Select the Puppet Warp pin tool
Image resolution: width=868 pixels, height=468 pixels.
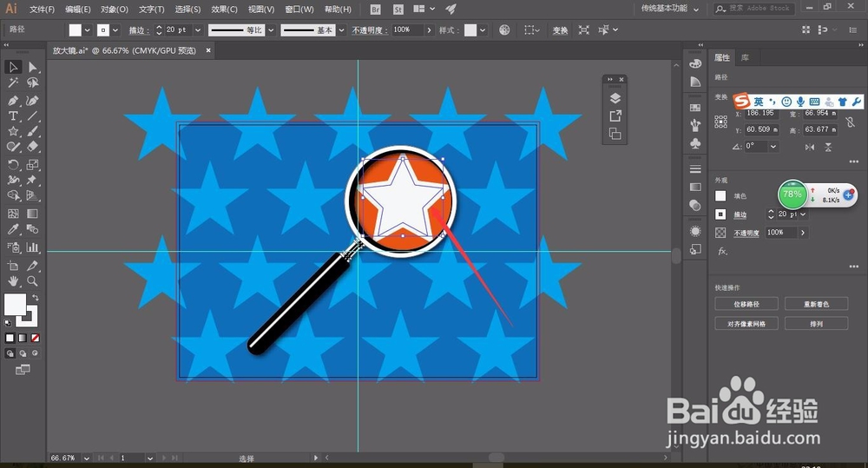pyautogui.click(x=33, y=180)
